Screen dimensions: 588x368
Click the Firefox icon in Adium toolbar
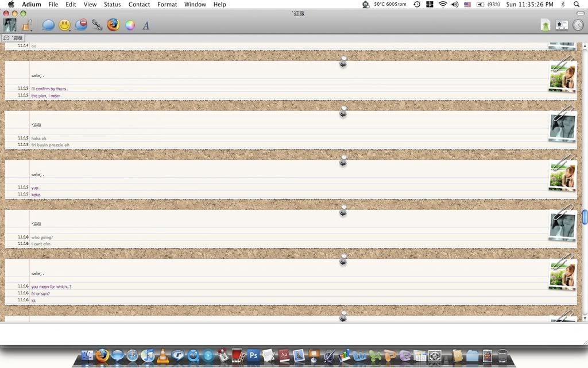113,25
